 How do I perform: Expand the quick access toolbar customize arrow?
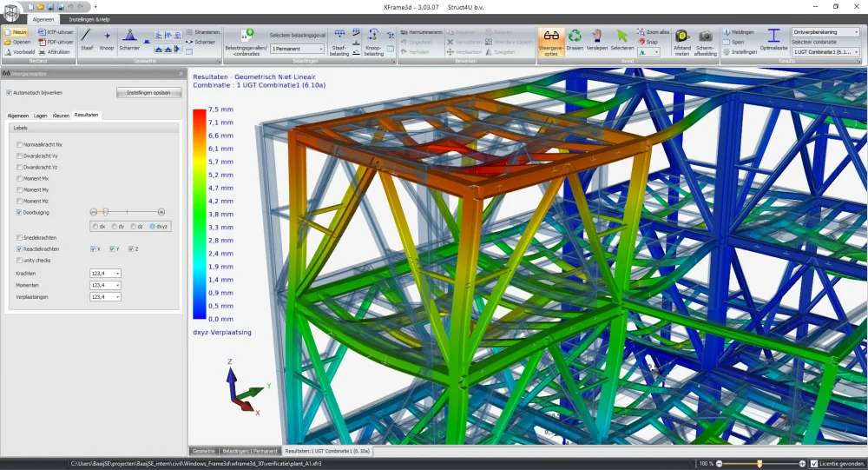coord(95,7)
